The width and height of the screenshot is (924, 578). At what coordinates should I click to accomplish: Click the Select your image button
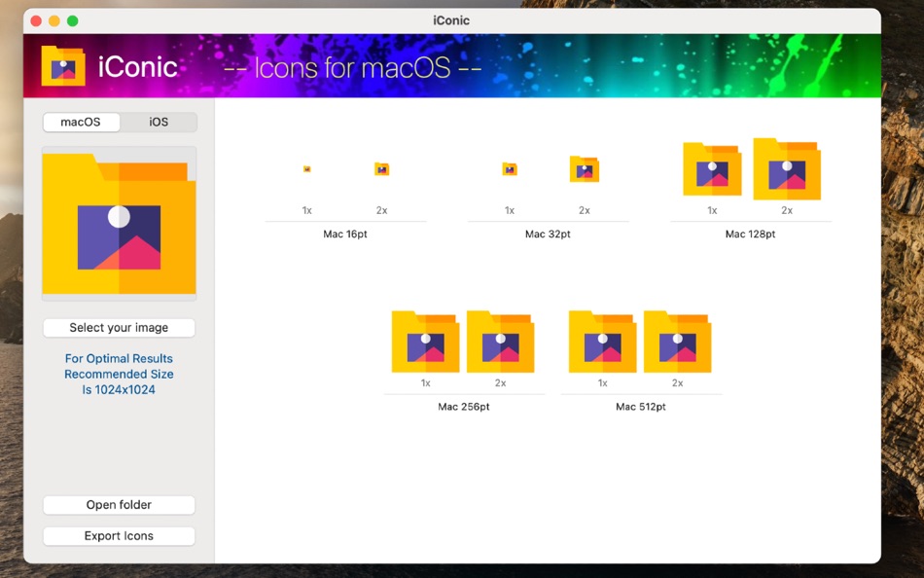119,328
